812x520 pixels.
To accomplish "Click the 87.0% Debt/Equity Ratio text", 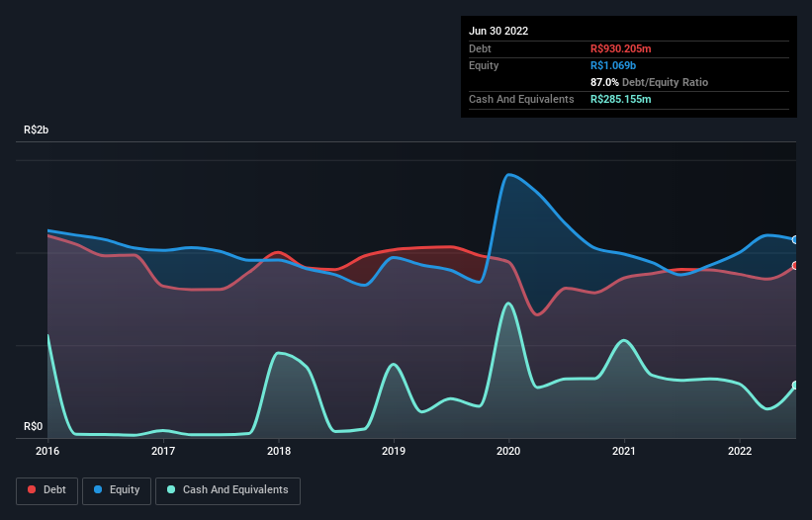I will point(650,82).
